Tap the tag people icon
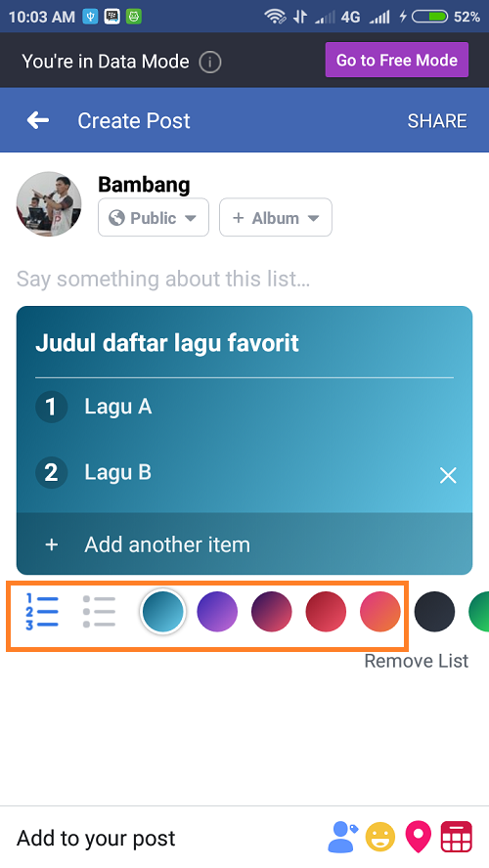Image resolution: width=489 pixels, height=868 pixels. click(x=342, y=837)
